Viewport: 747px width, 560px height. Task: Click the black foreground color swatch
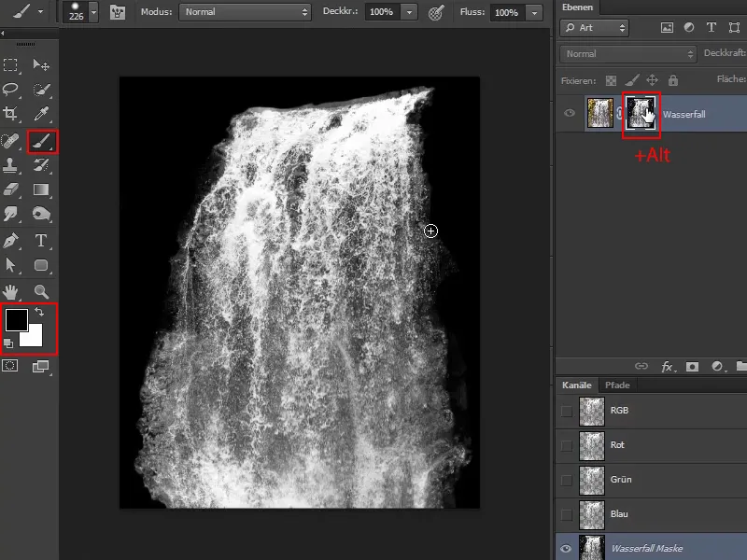pyautogui.click(x=16, y=319)
